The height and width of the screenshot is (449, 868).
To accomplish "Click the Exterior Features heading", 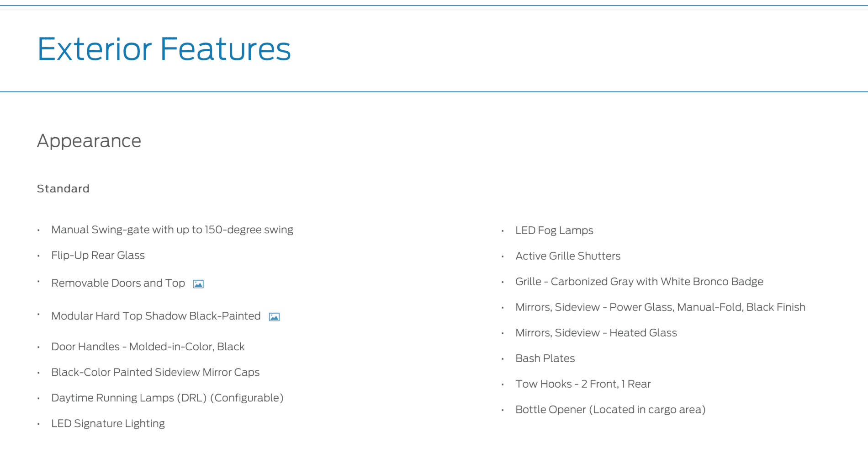I will [x=164, y=49].
